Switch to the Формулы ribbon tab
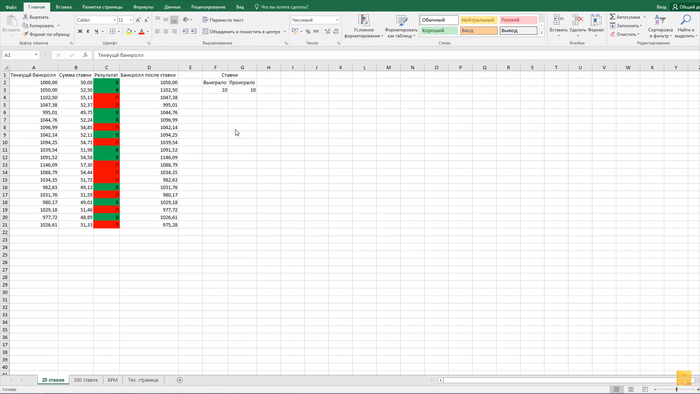This screenshot has width=700, height=394. click(x=143, y=7)
